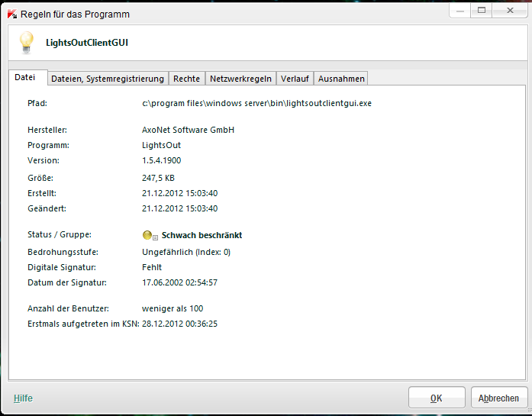Click the Ungefährlich (Index: 0) threat level
The width and height of the screenshot is (532, 416).
click(x=186, y=252)
